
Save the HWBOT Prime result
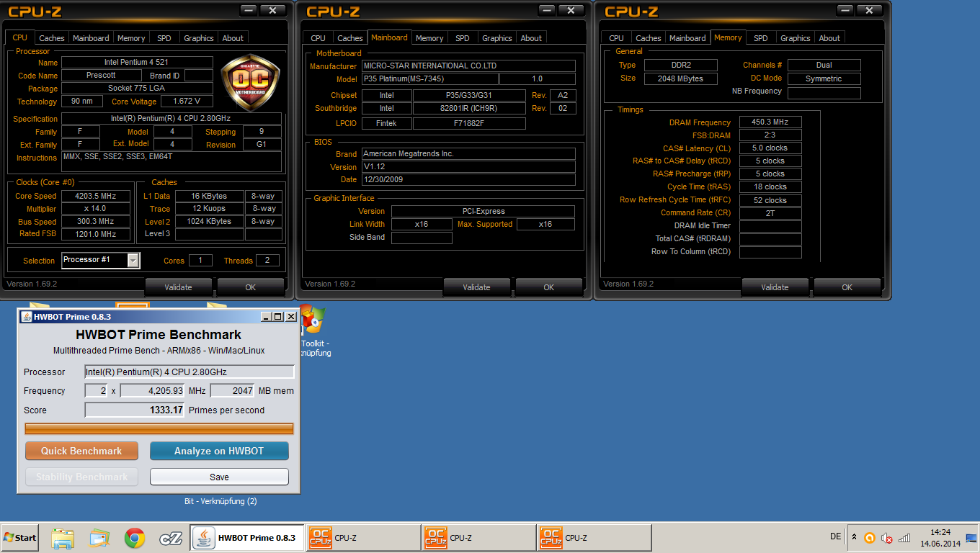click(x=219, y=477)
